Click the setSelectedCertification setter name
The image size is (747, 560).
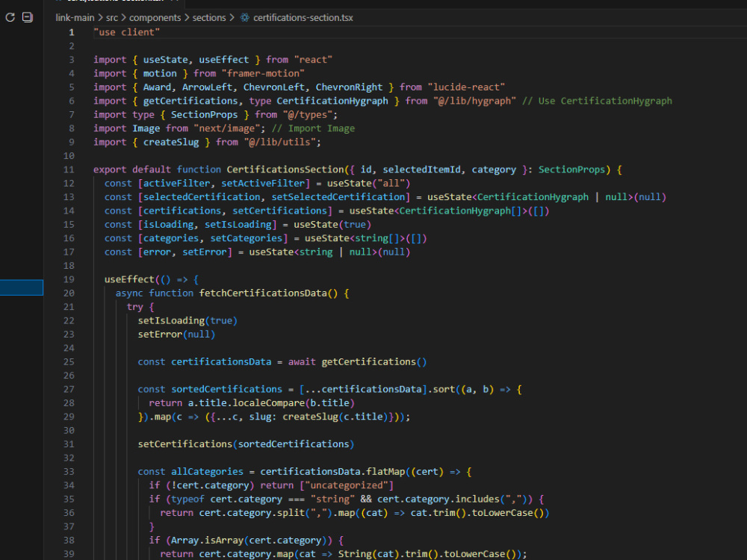tap(338, 197)
